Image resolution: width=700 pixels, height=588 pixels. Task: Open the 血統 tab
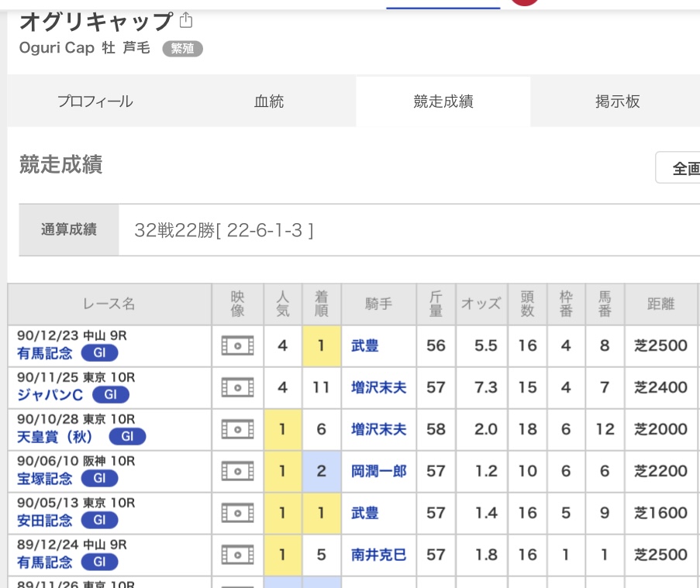pyautogui.click(x=269, y=101)
